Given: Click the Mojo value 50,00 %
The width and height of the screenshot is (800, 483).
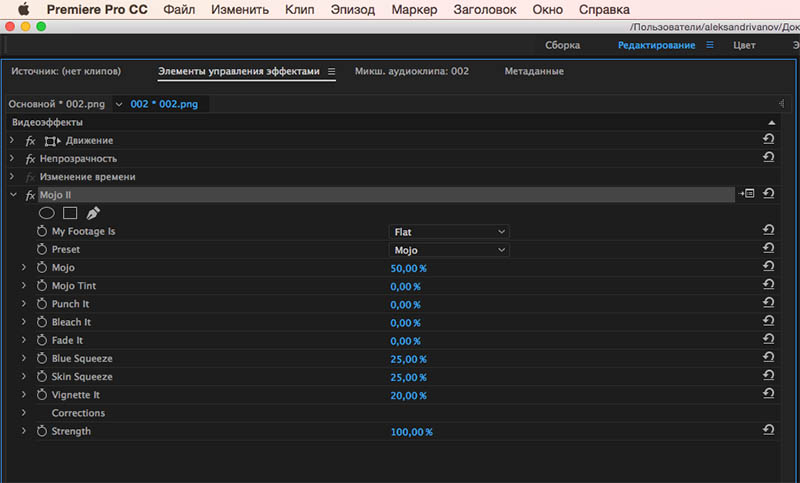Looking at the screenshot, I should (x=408, y=268).
